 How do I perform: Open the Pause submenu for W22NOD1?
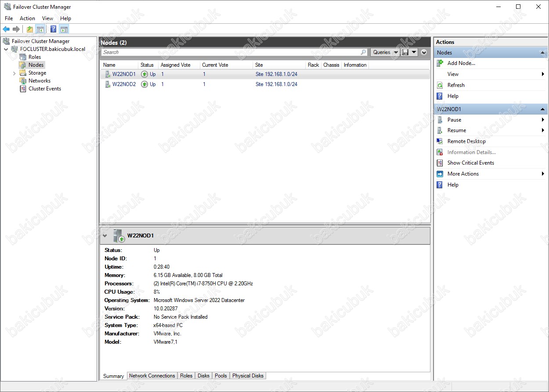tap(490, 120)
